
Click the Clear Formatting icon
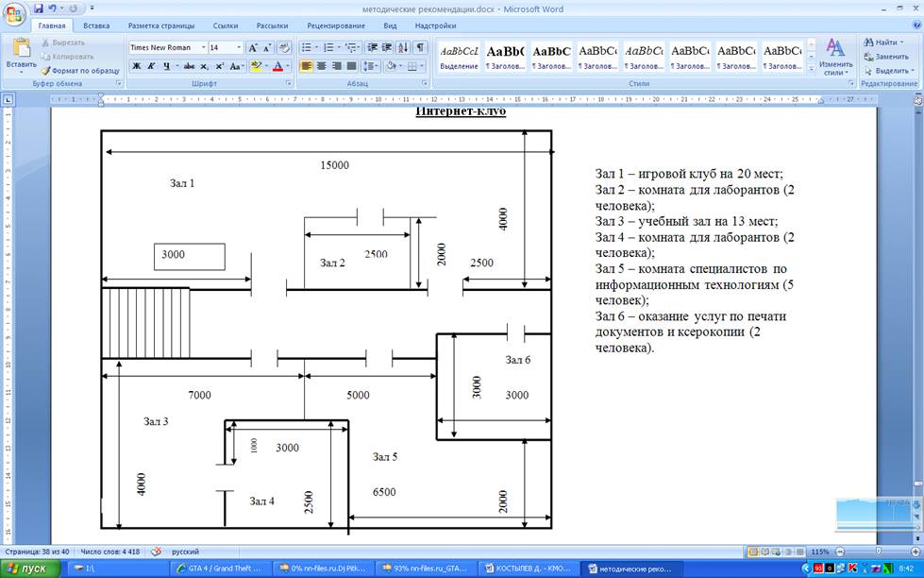[283, 47]
